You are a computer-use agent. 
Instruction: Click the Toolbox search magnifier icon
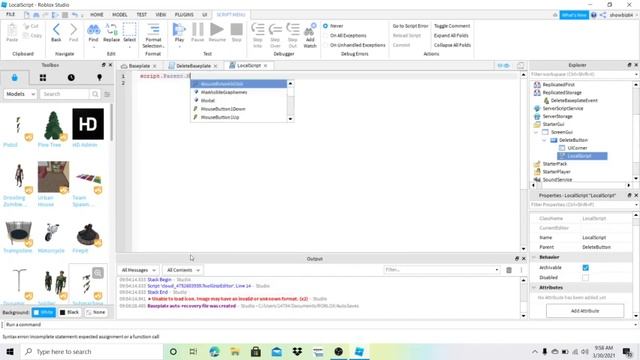point(95,94)
